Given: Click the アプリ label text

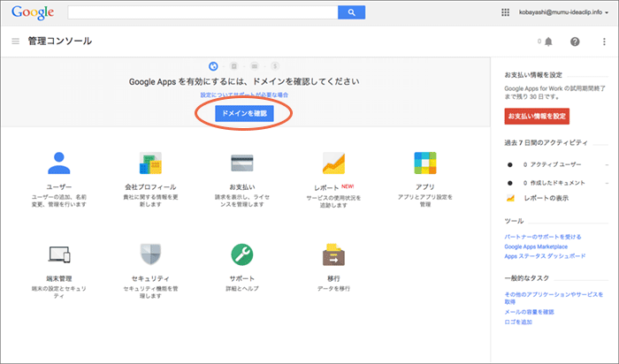Looking at the screenshot, I should point(425,187).
